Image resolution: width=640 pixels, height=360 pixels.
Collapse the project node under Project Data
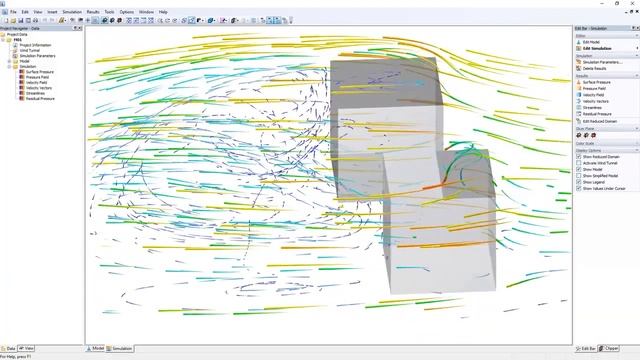[3, 40]
